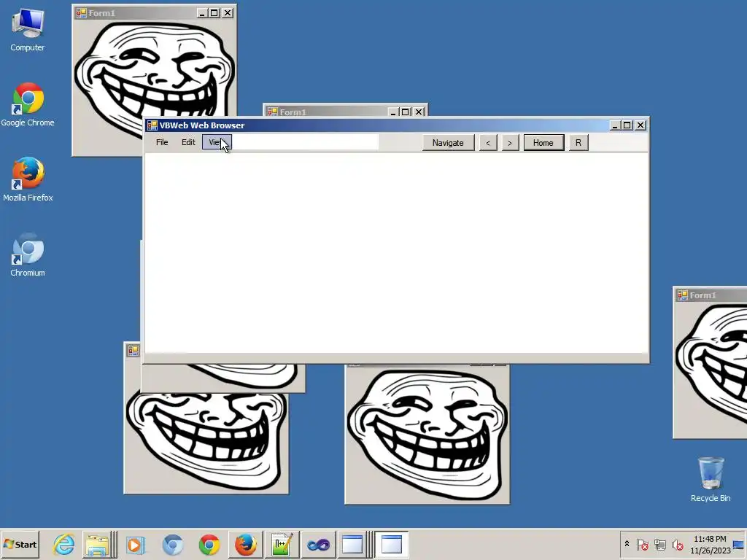Viewport: 747px width, 560px height.
Task: Launch Internet Explorer from the taskbar
Action: (64, 544)
